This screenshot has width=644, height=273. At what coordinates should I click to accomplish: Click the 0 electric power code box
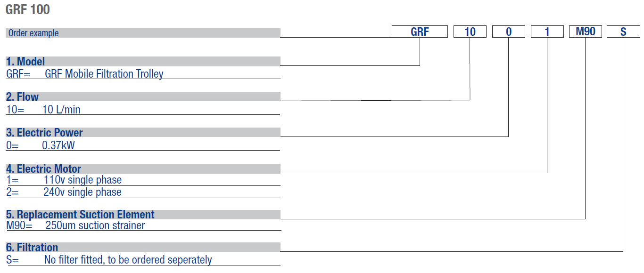509,32
